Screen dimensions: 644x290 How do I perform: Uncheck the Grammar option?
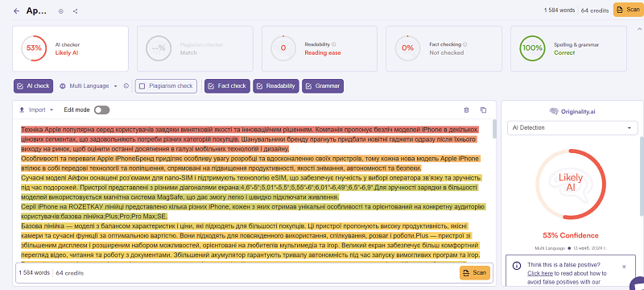(x=323, y=86)
